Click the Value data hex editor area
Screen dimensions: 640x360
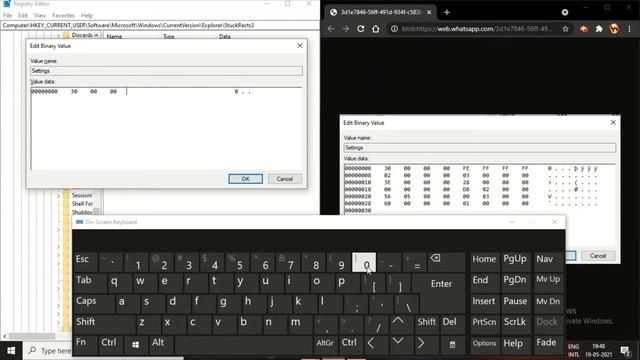(x=167, y=129)
